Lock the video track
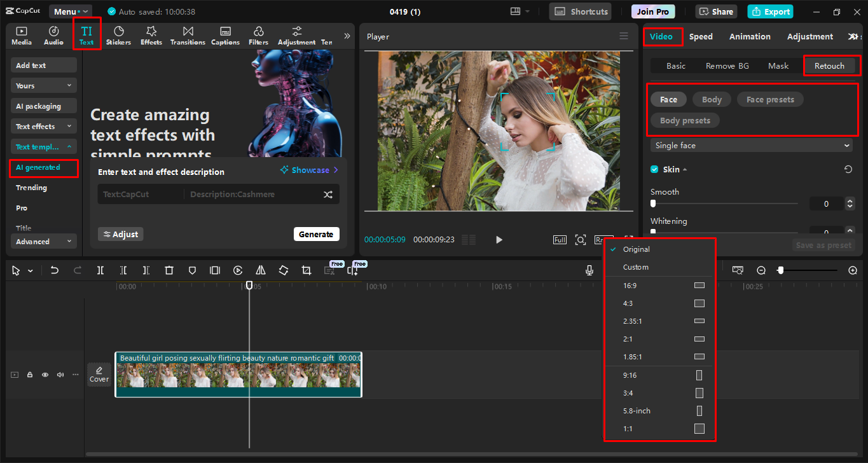The width and height of the screenshot is (868, 463). click(x=29, y=375)
